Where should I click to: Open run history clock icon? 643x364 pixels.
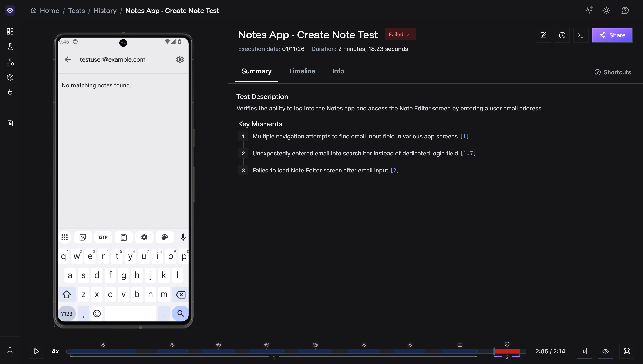pyautogui.click(x=562, y=35)
